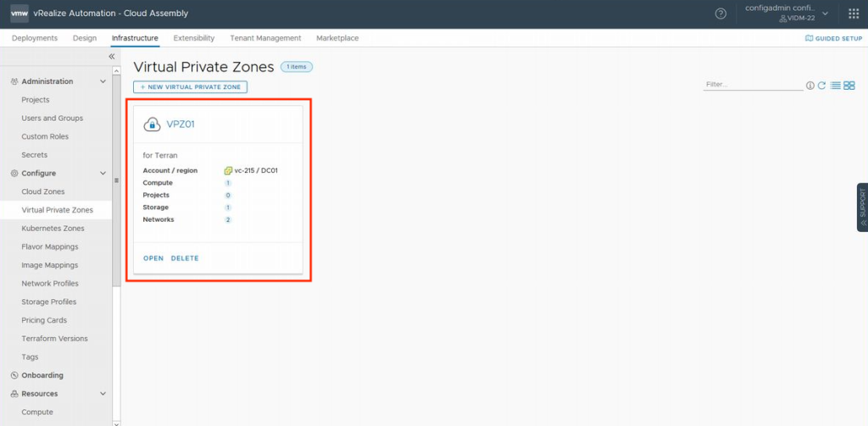Go to Users and Groups

[52, 119]
